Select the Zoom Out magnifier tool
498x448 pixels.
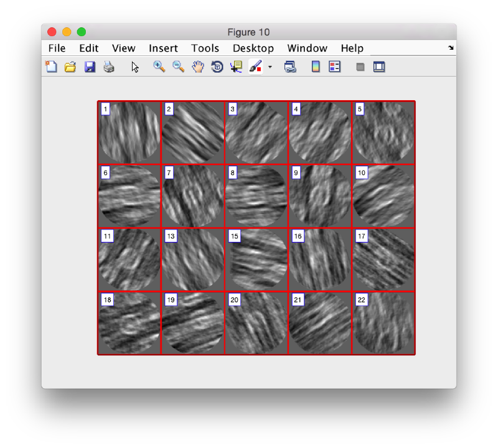pyautogui.click(x=178, y=67)
